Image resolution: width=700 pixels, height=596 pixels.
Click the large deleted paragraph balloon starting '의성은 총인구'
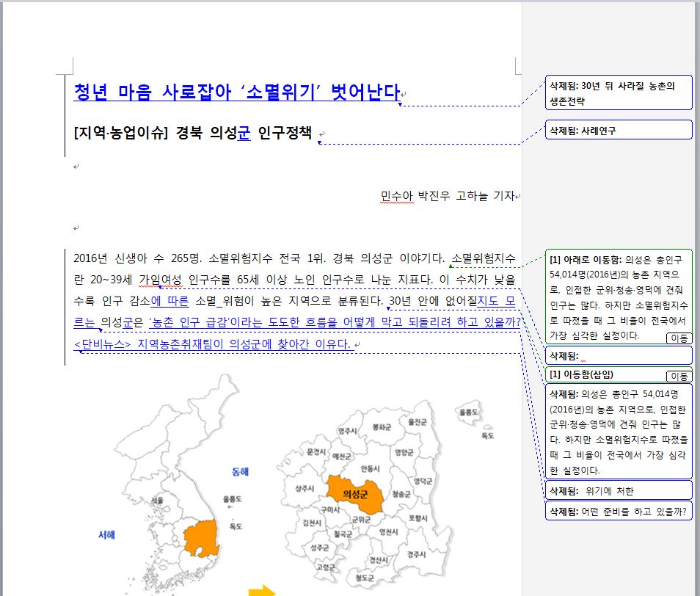[x=618, y=432]
